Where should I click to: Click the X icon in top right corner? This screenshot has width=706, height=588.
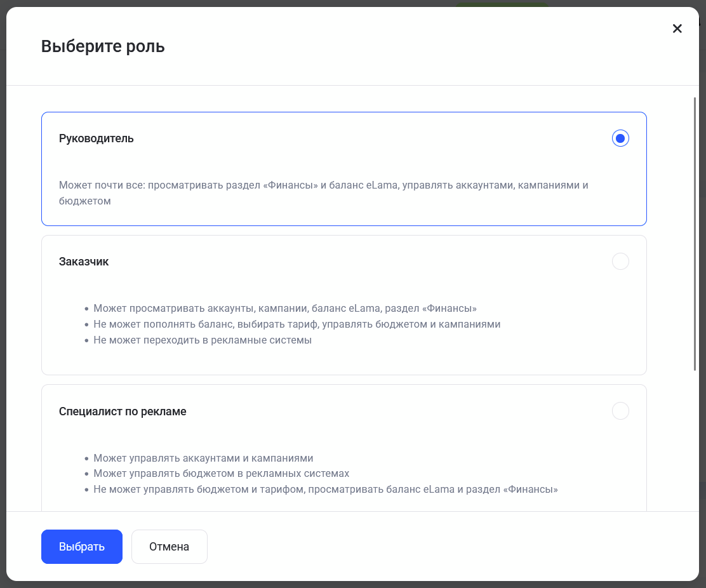click(x=677, y=28)
